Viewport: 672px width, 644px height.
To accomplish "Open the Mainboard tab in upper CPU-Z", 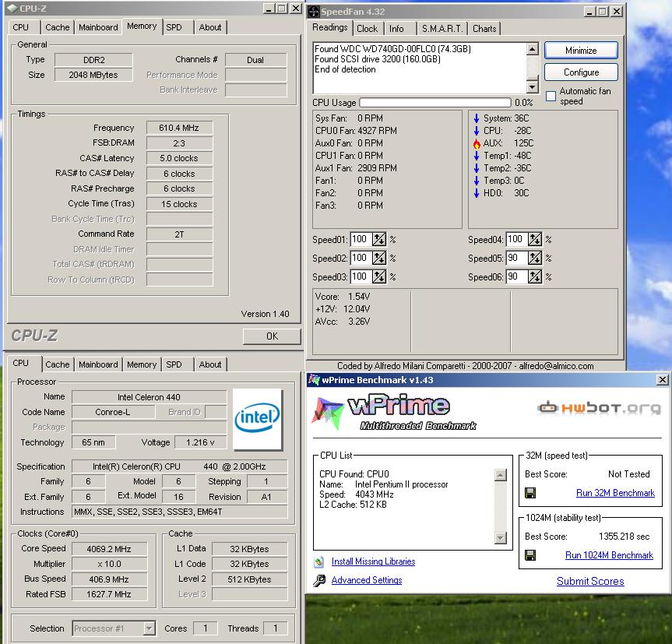I will click(x=98, y=27).
